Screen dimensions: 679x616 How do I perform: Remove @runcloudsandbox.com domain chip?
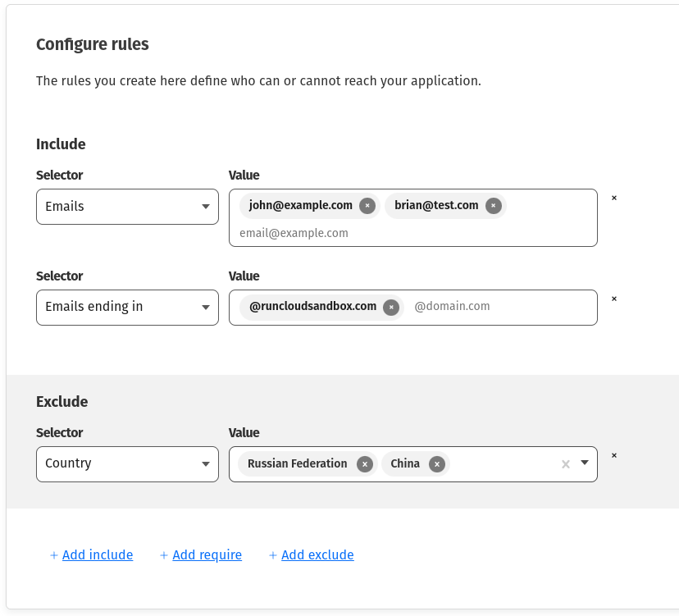[391, 307]
